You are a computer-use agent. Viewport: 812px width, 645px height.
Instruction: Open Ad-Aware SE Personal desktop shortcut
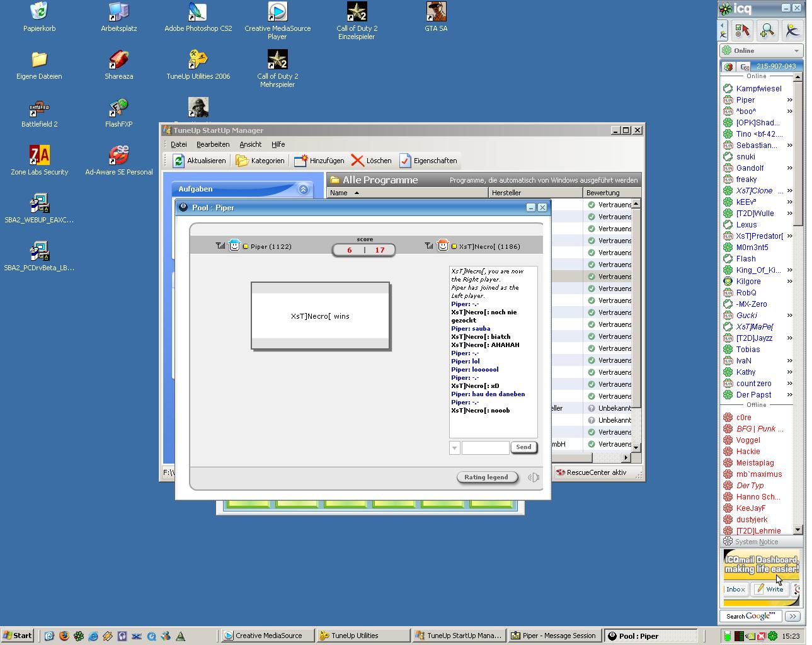(118, 161)
